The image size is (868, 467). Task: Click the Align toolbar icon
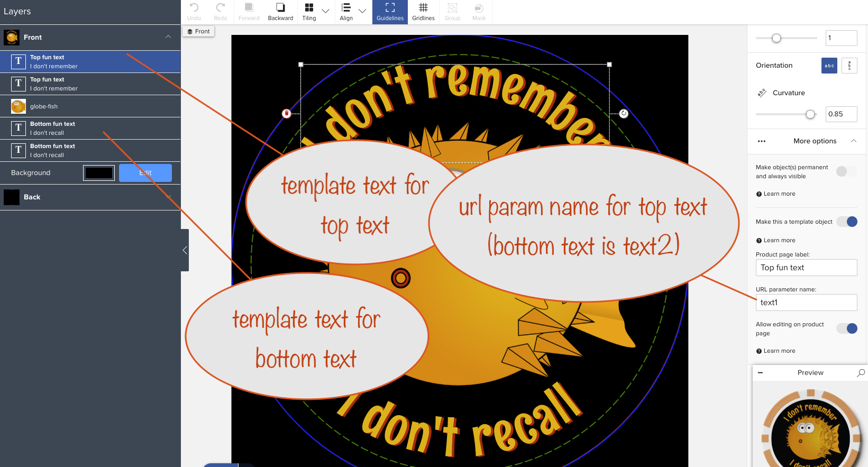346,12
